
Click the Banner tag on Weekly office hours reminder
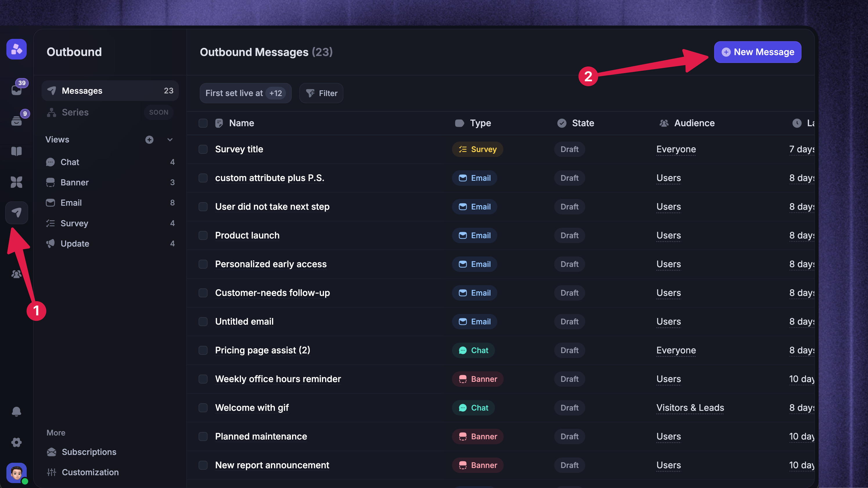click(x=478, y=379)
